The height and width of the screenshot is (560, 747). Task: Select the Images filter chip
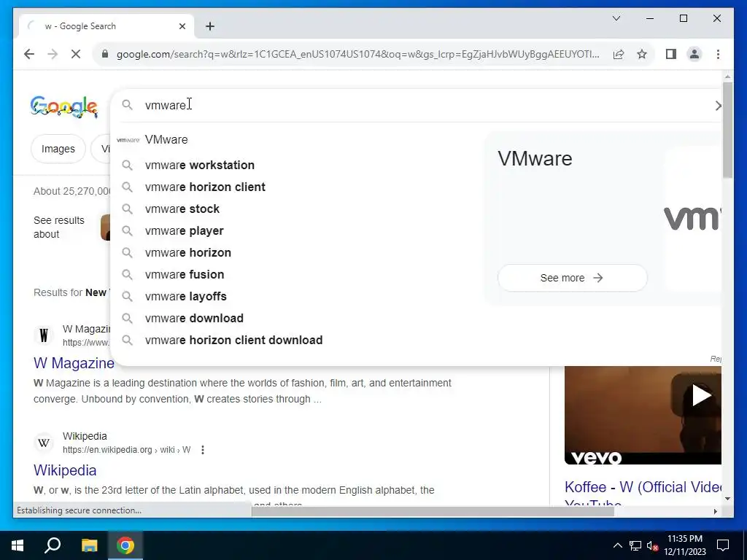[x=58, y=149]
